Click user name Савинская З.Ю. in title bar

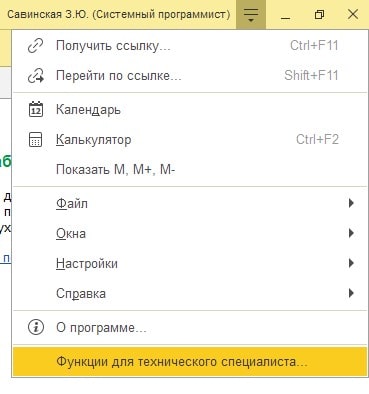[48, 15]
